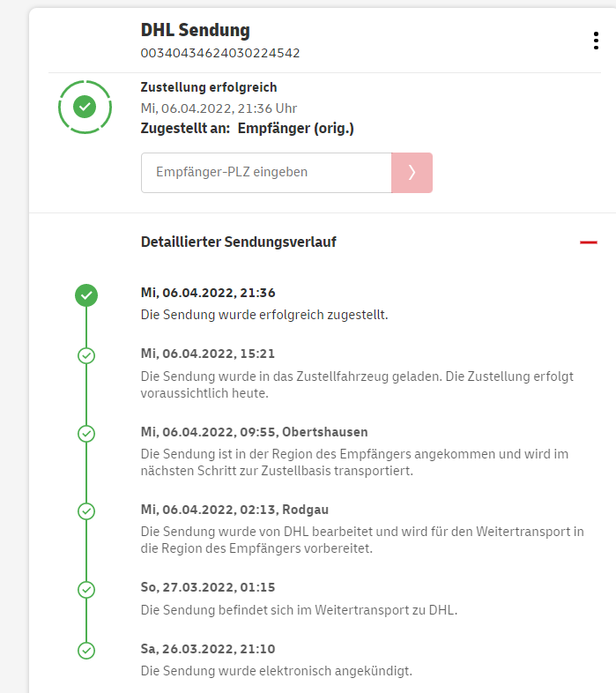Click the 'Sendung wurde elektronisch angekündigt' text
The width and height of the screenshot is (616, 693).
(277, 671)
